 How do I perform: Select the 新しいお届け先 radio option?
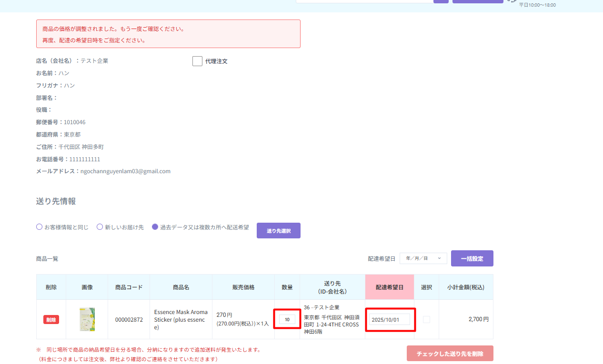click(100, 227)
